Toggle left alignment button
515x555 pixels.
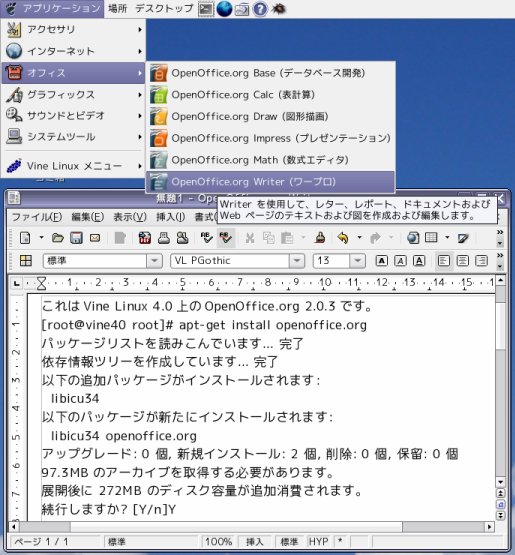pyautogui.click(x=444, y=261)
